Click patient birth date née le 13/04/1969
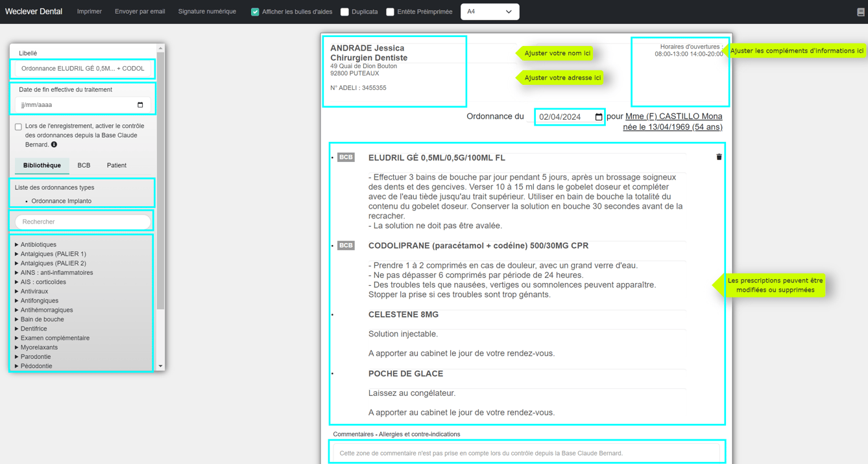This screenshot has width=868, height=464. click(673, 127)
